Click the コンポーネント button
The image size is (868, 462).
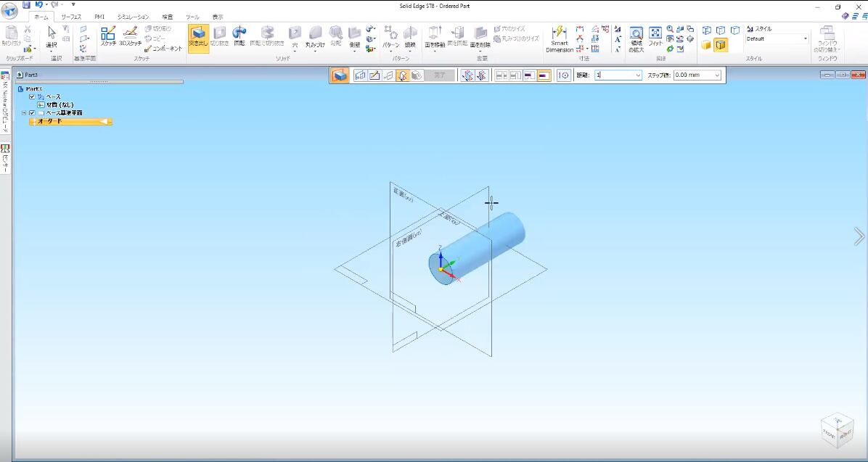(163, 49)
